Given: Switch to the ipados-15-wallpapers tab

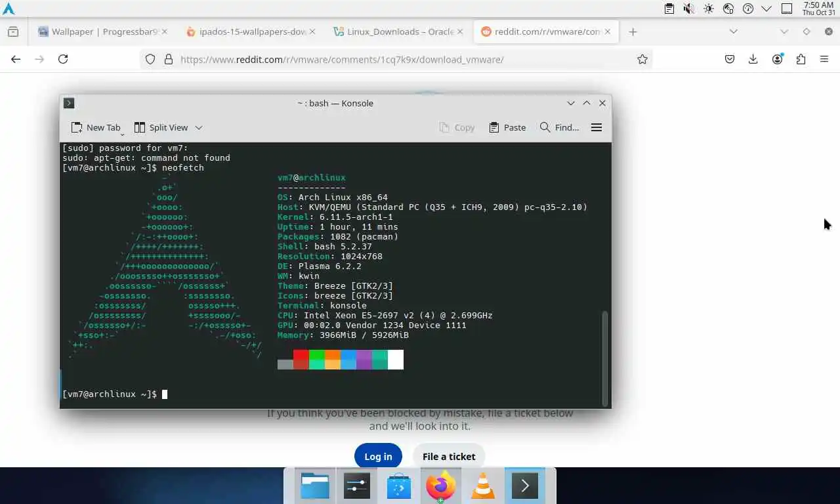Looking at the screenshot, I should 251,31.
